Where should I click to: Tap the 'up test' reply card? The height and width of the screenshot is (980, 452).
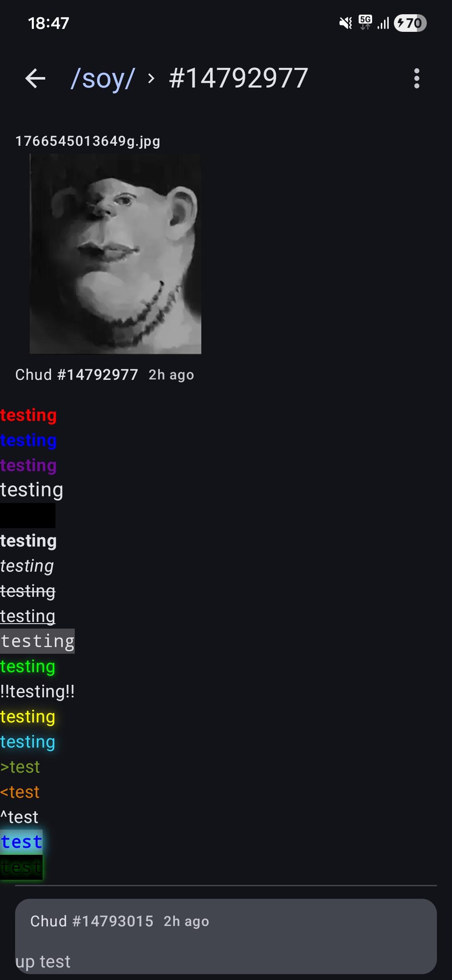point(226,936)
